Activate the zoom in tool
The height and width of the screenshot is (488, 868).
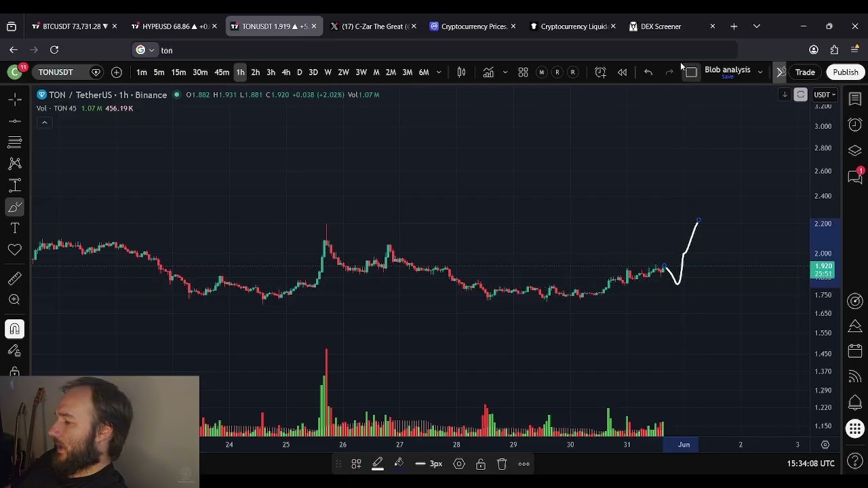click(15, 300)
